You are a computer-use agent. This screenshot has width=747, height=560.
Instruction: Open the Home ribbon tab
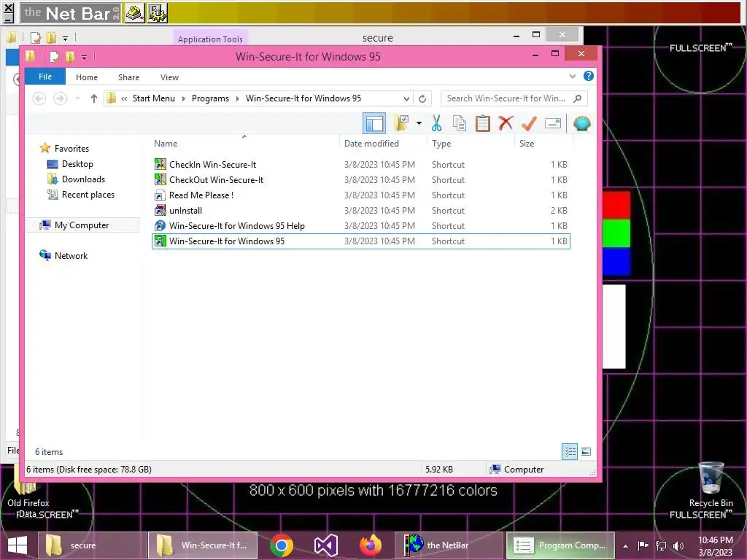[x=87, y=77]
